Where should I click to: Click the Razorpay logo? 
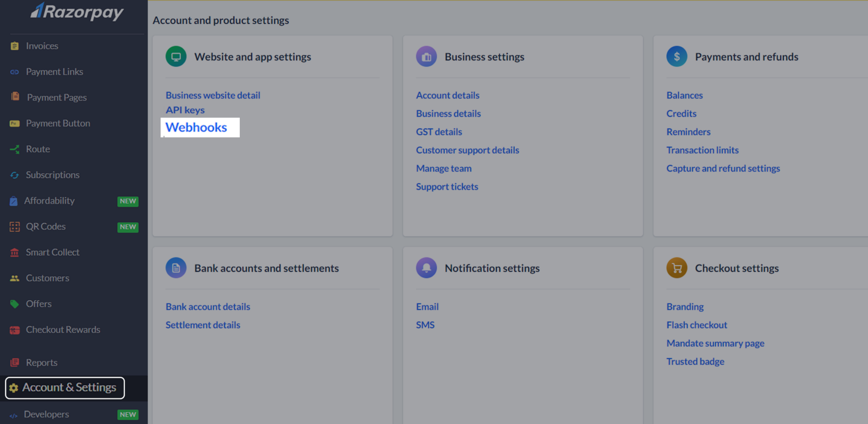[x=77, y=11]
